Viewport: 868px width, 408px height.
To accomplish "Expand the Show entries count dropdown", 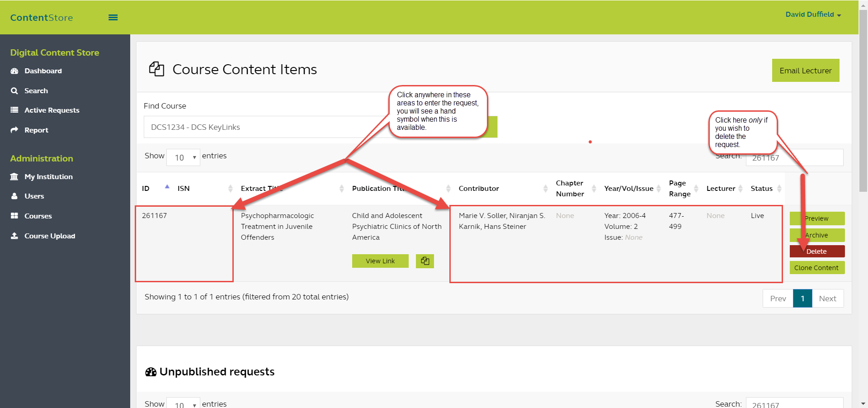I will click(183, 157).
